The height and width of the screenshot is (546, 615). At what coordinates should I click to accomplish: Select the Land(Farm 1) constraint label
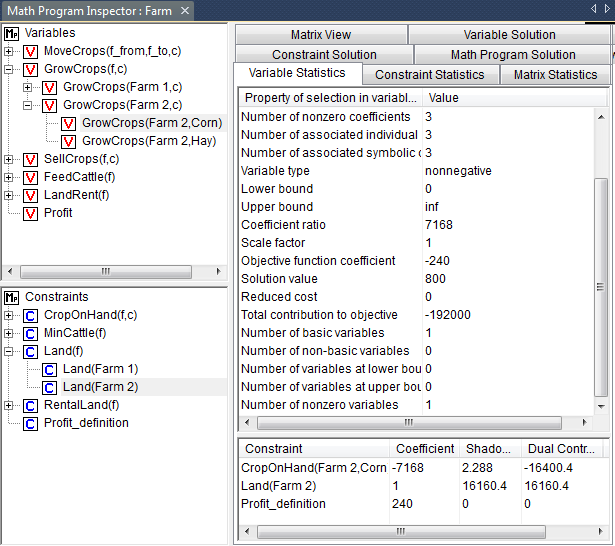click(100, 369)
